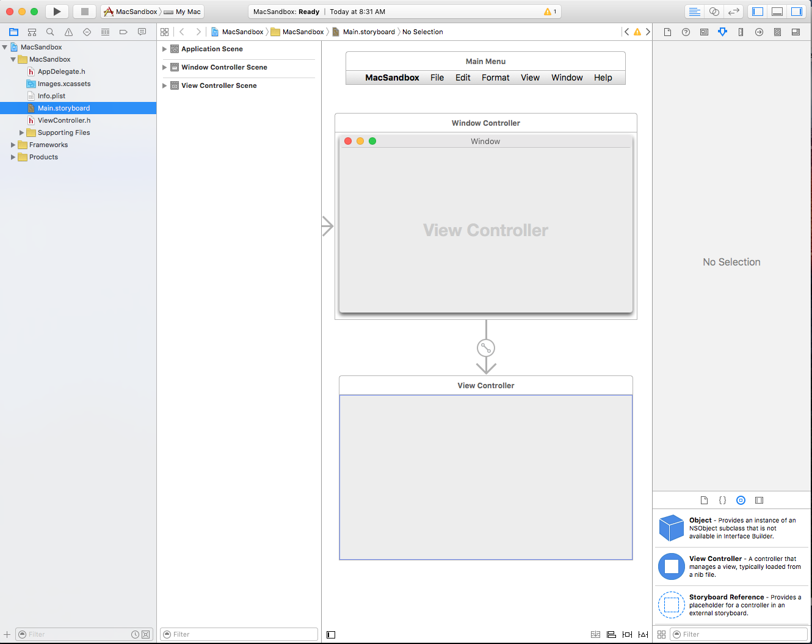Select the Object library tab
This screenshot has width=812, height=644.
pyautogui.click(x=741, y=500)
